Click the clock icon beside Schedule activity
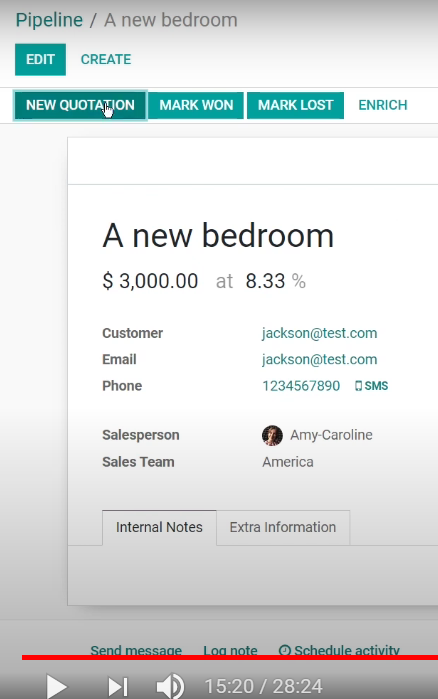 point(285,650)
